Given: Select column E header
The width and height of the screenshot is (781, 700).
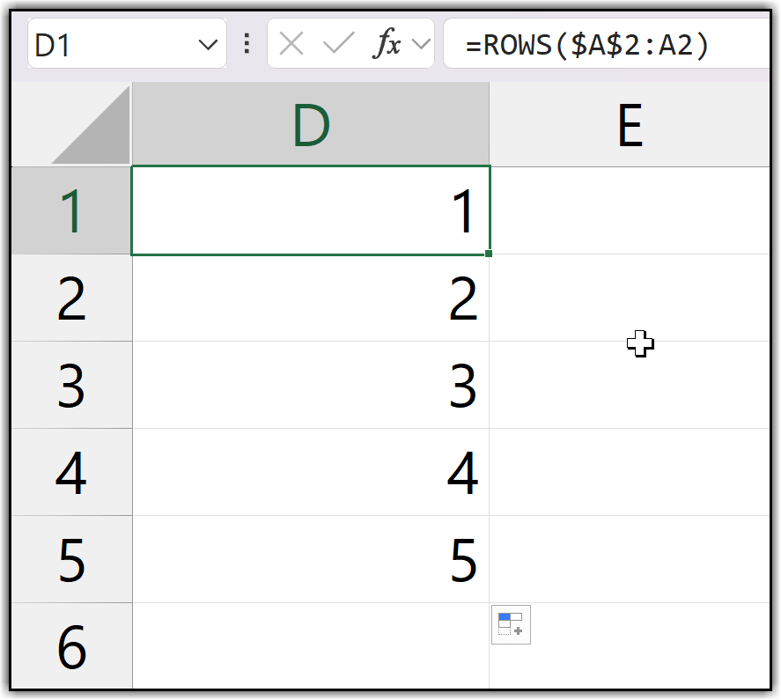Looking at the screenshot, I should (x=629, y=126).
